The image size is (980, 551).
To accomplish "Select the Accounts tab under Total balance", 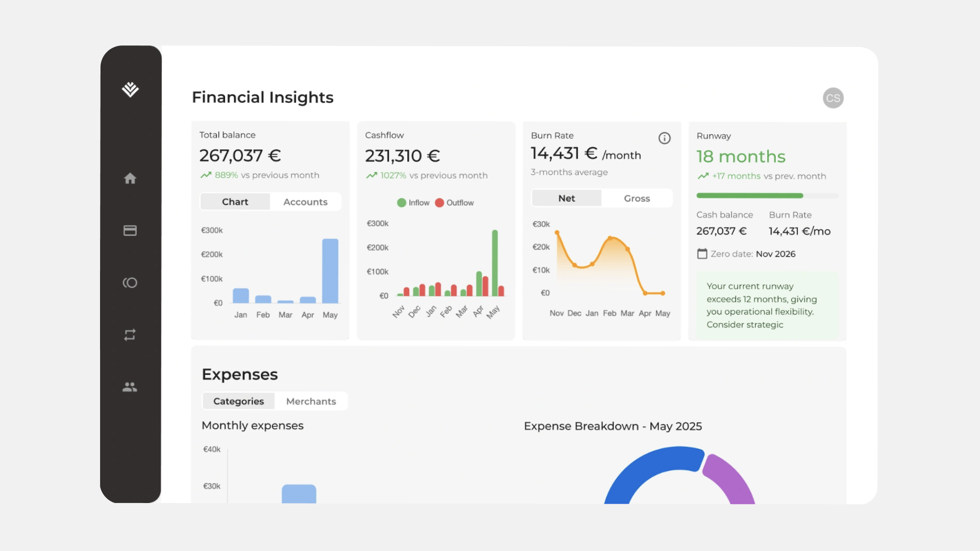I will tap(305, 202).
